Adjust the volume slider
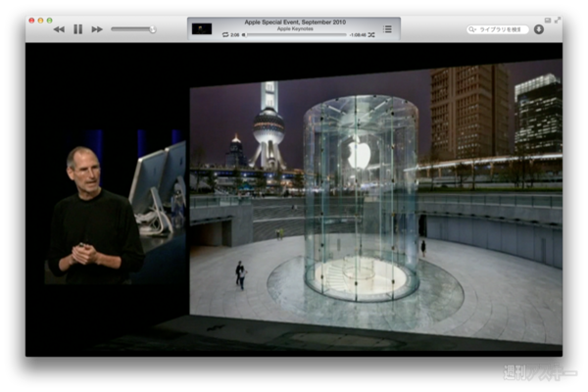Screen dimensions: 588x392 click(133, 29)
